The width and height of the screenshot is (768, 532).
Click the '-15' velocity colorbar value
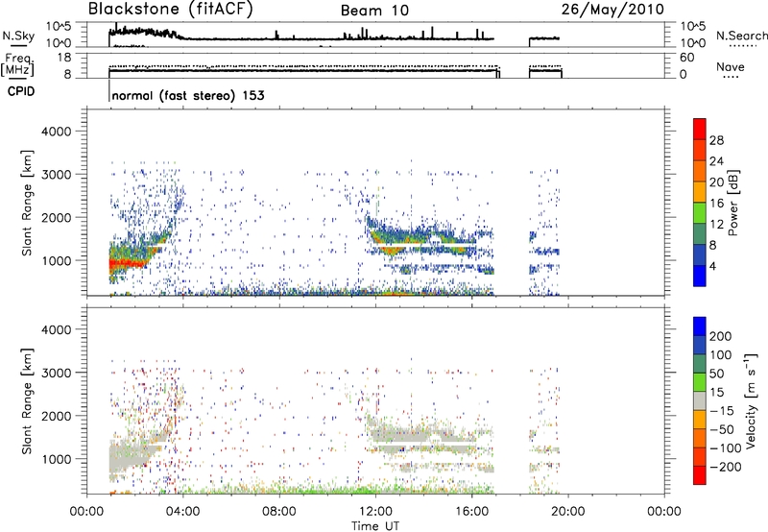pos(721,411)
